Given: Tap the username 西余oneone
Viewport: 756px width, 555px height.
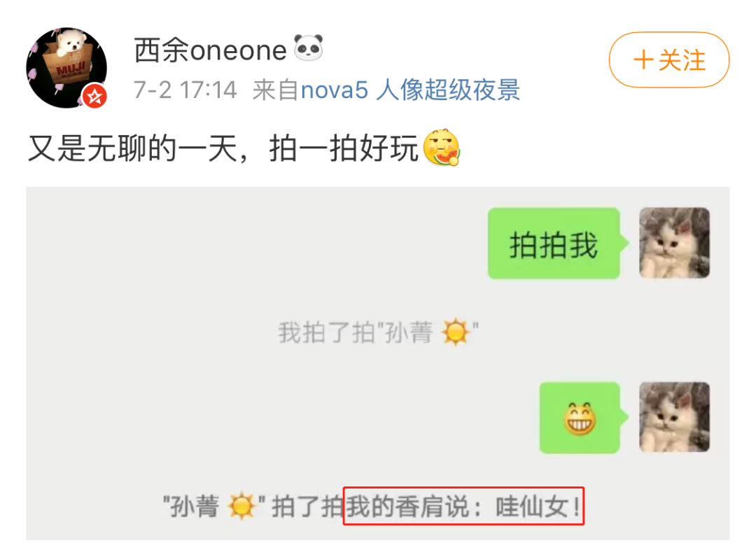Looking at the screenshot, I should pyautogui.click(x=210, y=50).
